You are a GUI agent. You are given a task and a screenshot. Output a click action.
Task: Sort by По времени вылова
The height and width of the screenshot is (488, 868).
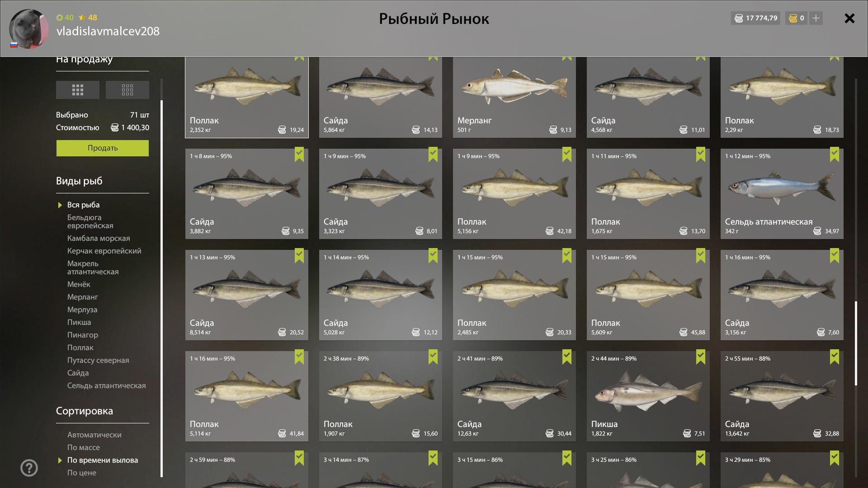click(x=103, y=460)
